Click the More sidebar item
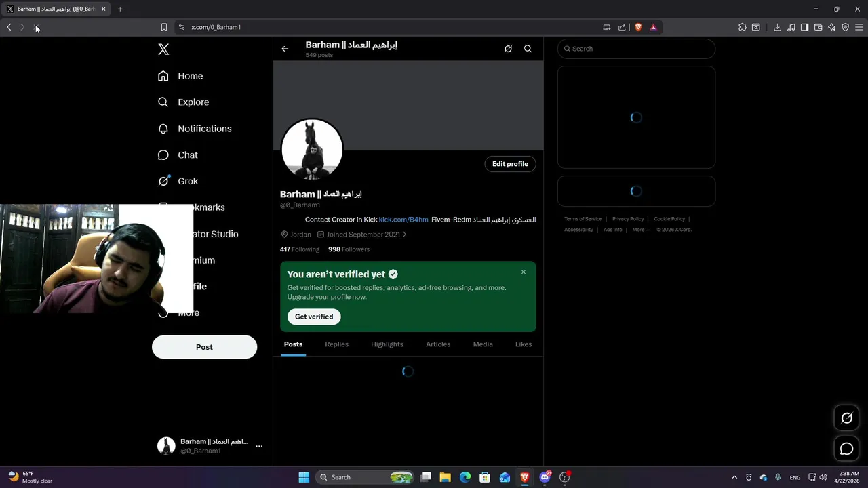 coord(180,313)
